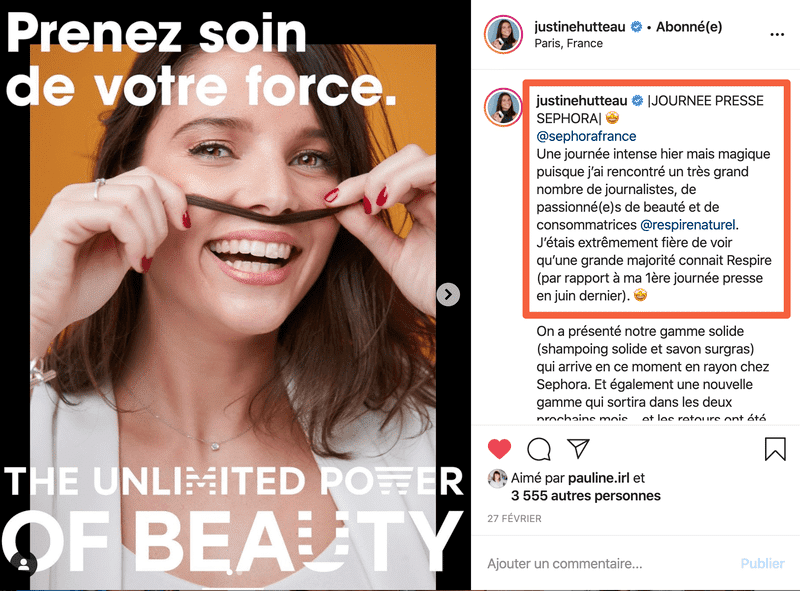Show tagged people icon on photo
800x591 pixels.
(x=23, y=564)
